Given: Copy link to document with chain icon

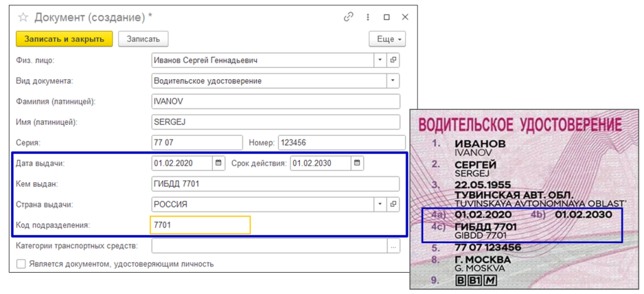Looking at the screenshot, I should tap(348, 18).
